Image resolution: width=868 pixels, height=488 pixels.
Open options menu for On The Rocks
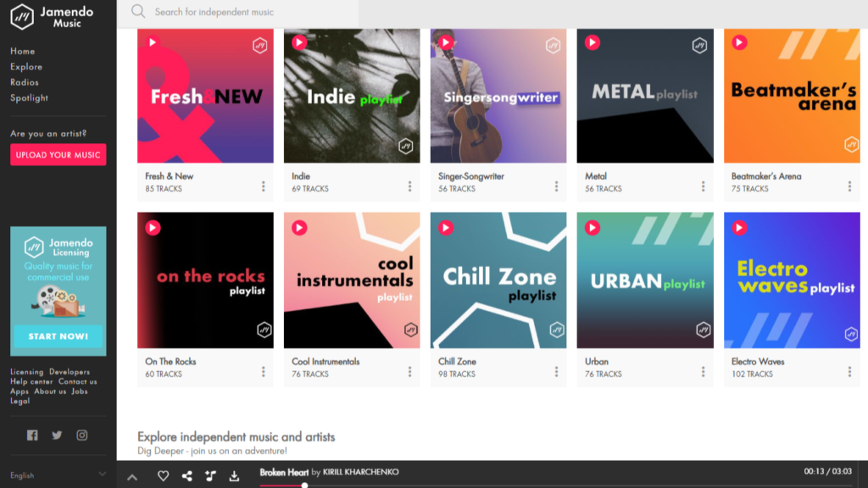[x=264, y=372]
